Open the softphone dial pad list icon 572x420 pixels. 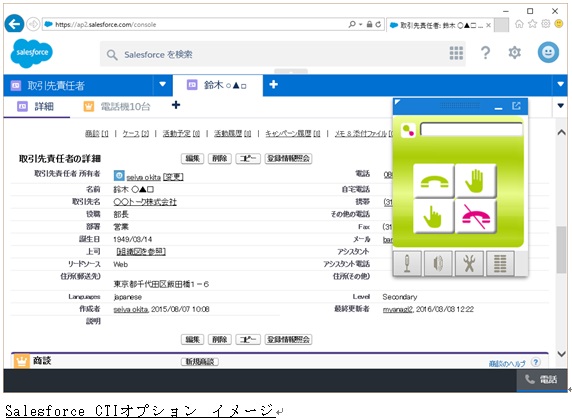(x=500, y=263)
